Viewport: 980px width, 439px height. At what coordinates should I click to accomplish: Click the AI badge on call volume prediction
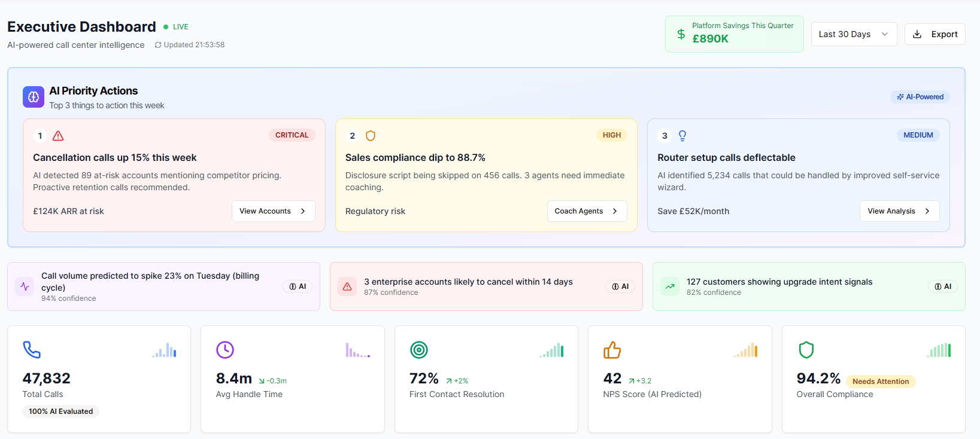(x=298, y=286)
